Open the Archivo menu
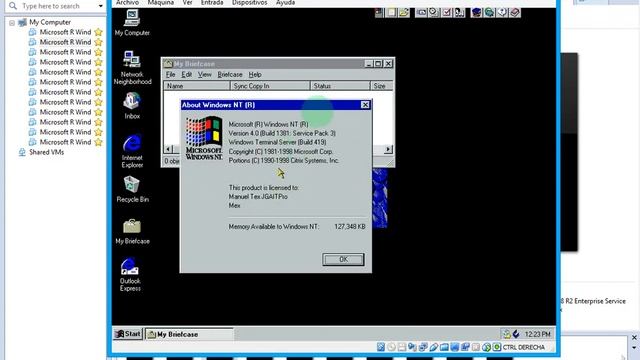 [x=127, y=3]
